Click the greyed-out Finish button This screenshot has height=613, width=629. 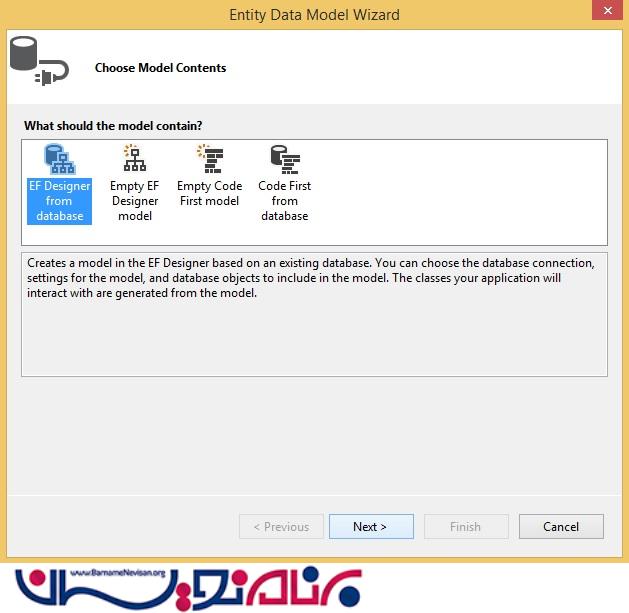tap(466, 526)
